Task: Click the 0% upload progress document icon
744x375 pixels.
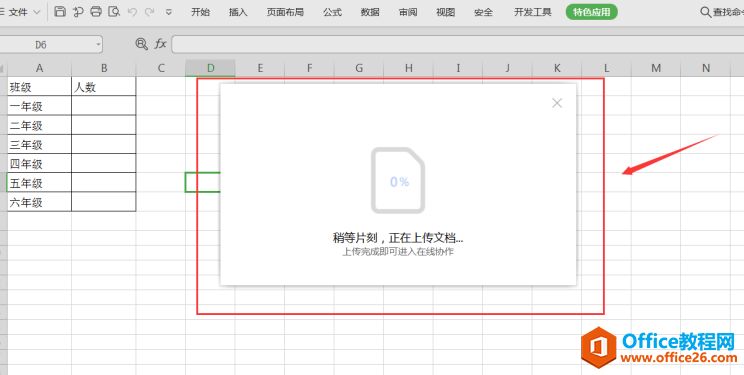Action: point(398,180)
